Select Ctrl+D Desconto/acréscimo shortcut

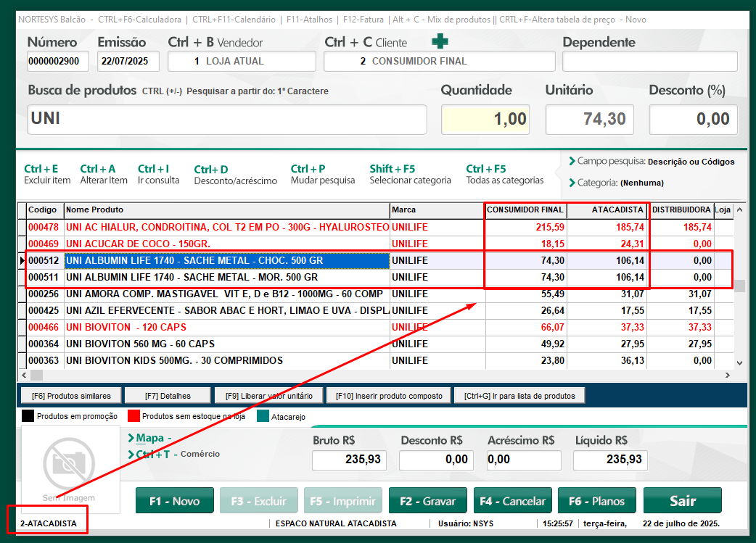click(235, 175)
